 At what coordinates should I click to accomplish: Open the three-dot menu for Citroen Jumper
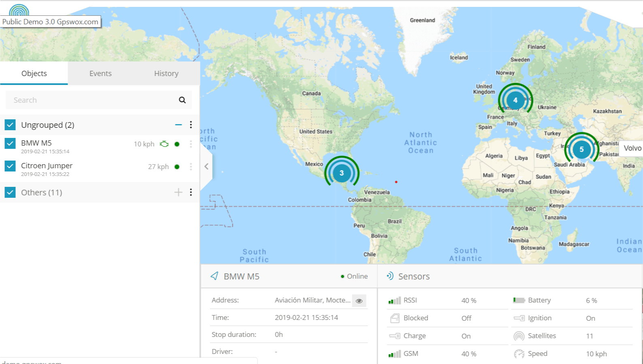coord(191,167)
